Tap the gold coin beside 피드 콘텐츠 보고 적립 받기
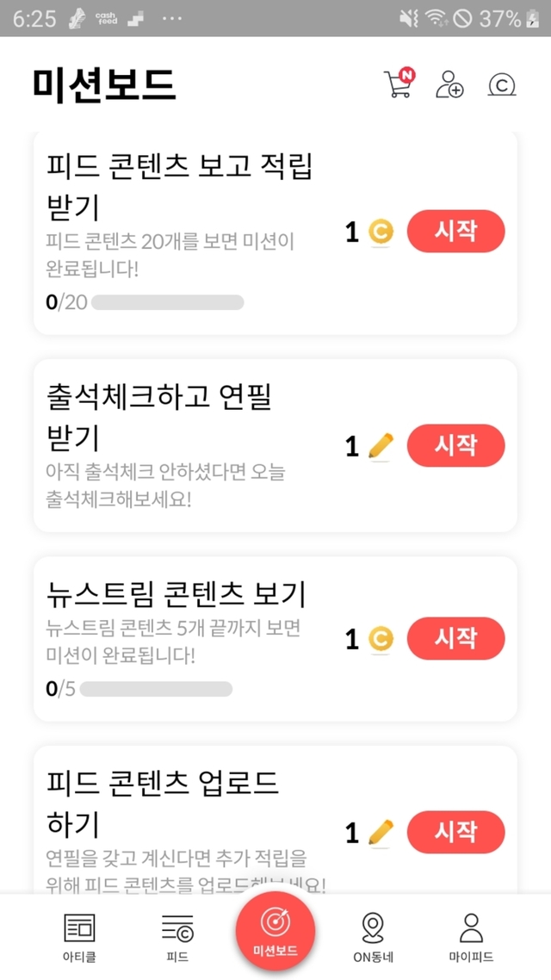The height and width of the screenshot is (980, 551). [381, 232]
